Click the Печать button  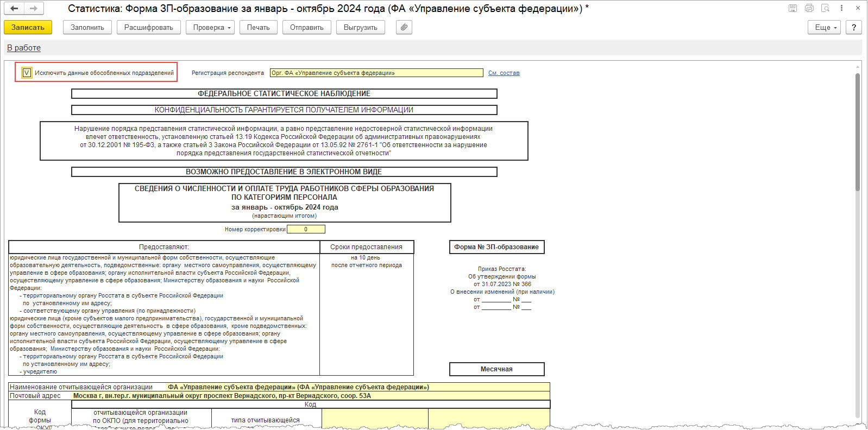tap(258, 27)
